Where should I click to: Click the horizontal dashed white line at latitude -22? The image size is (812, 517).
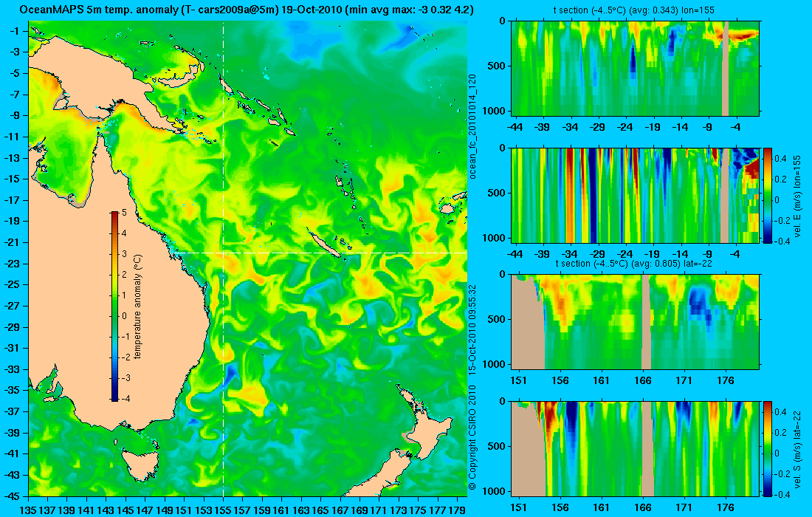[x=319, y=253]
